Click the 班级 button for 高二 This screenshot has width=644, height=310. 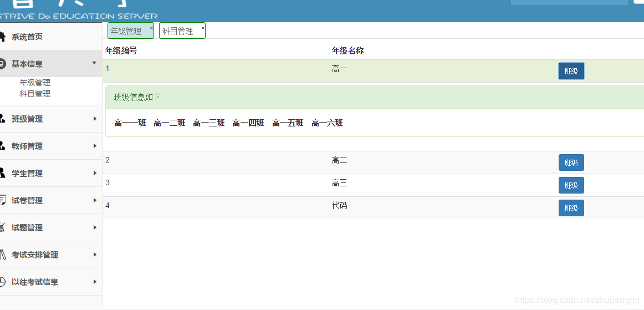pyautogui.click(x=571, y=163)
